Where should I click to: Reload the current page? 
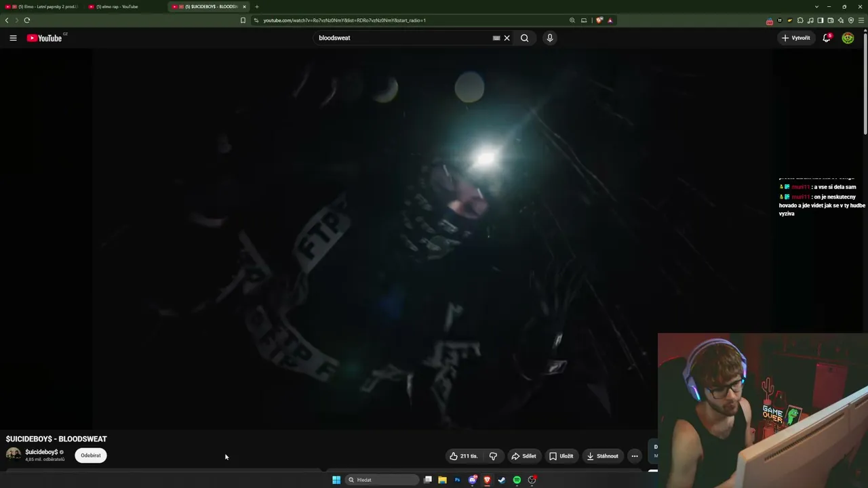tap(27, 20)
